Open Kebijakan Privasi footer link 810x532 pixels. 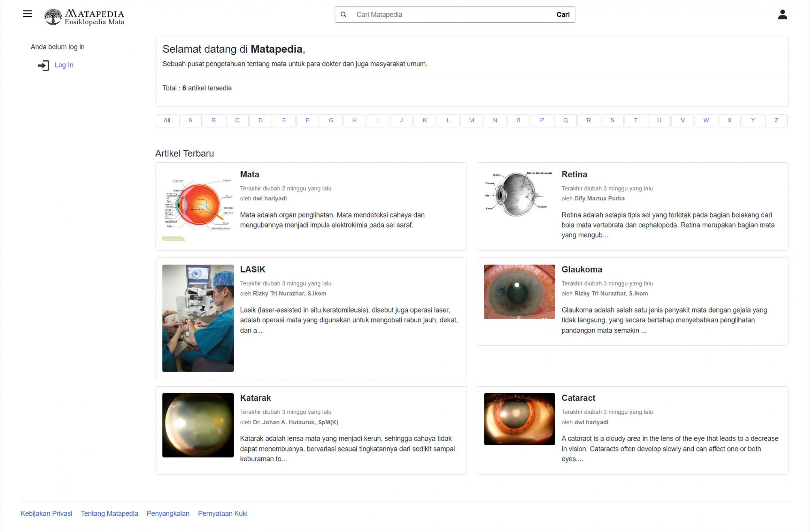pos(47,514)
